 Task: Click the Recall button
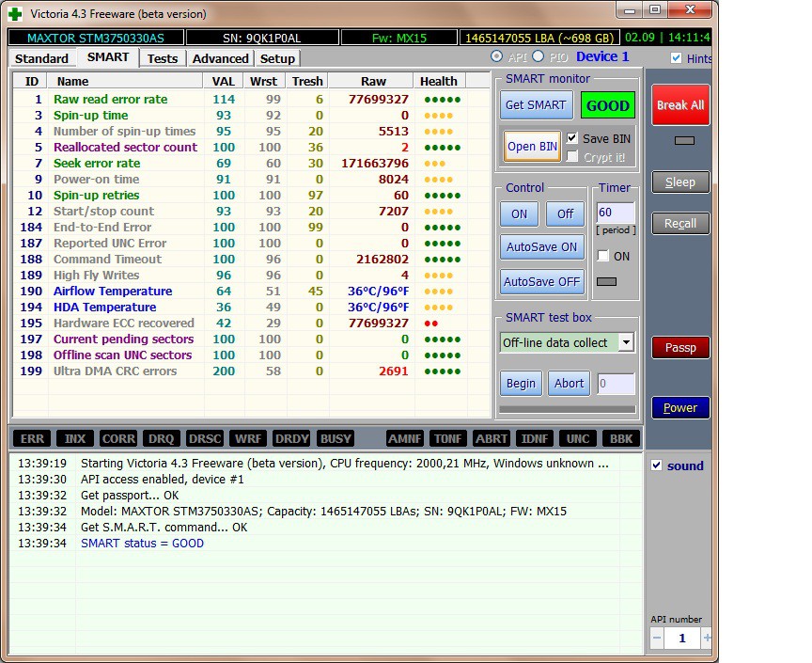tap(679, 224)
